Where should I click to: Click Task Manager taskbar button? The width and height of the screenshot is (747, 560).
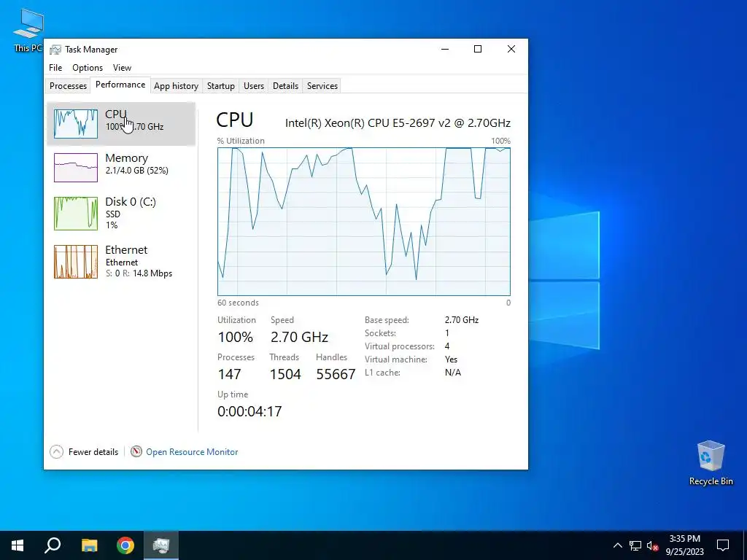point(161,545)
